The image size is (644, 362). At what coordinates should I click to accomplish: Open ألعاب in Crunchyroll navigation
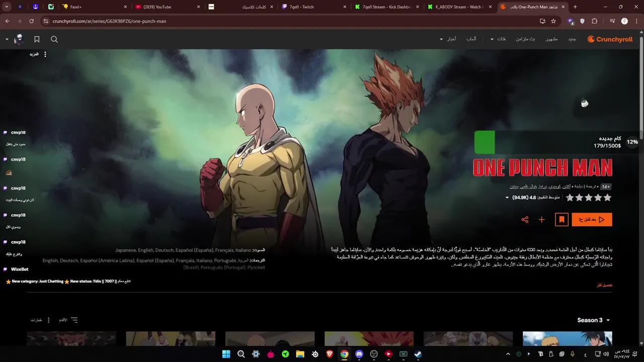pyautogui.click(x=471, y=39)
